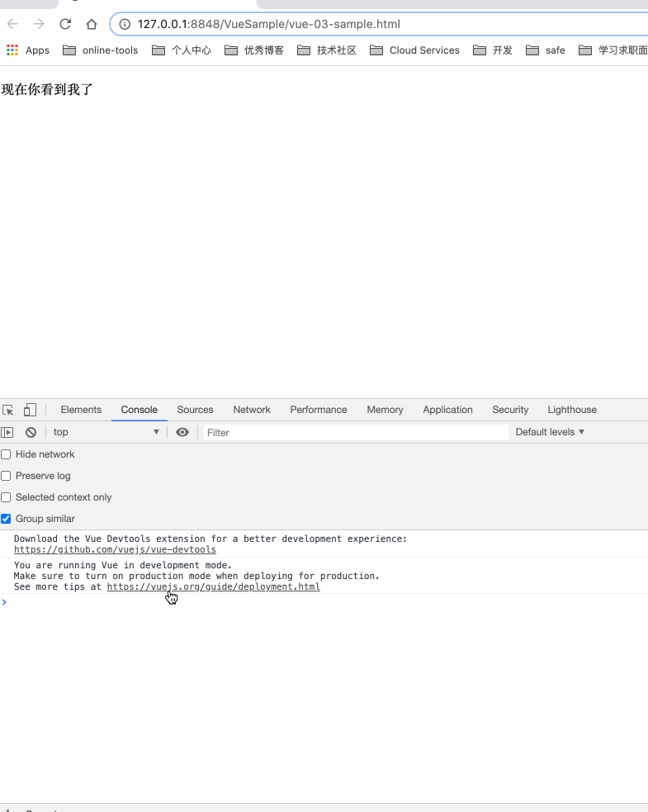The height and width of the screenshot is (812, 648).
Task: Click the browser forward arrow
Action: [x=39, y=24]
